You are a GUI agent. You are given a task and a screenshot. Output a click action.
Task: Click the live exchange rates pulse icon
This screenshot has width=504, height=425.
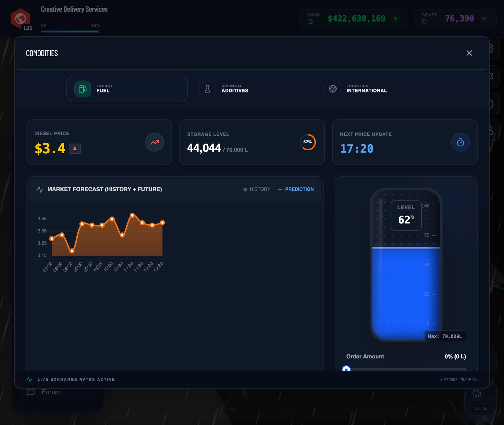coord(29,379)
